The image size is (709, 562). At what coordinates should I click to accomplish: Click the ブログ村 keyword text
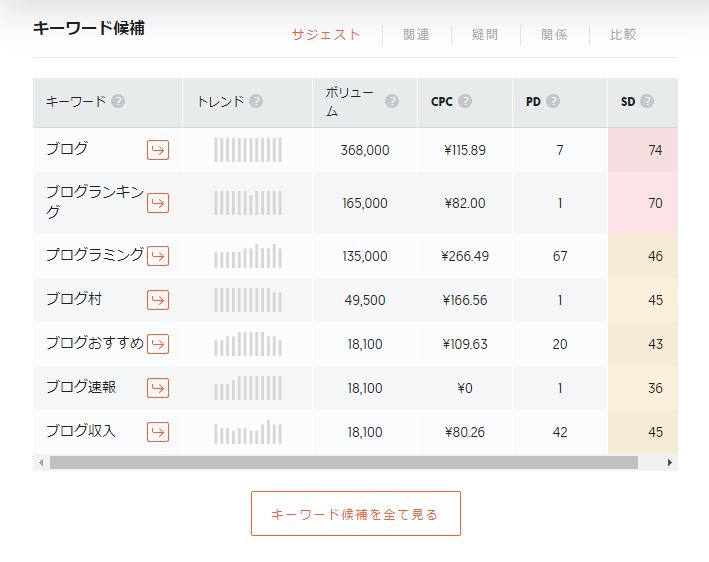(73, 299)
